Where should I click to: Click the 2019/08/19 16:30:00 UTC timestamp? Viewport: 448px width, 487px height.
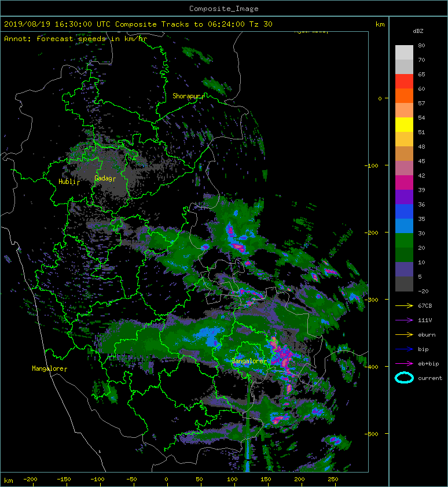click(57, 24)
